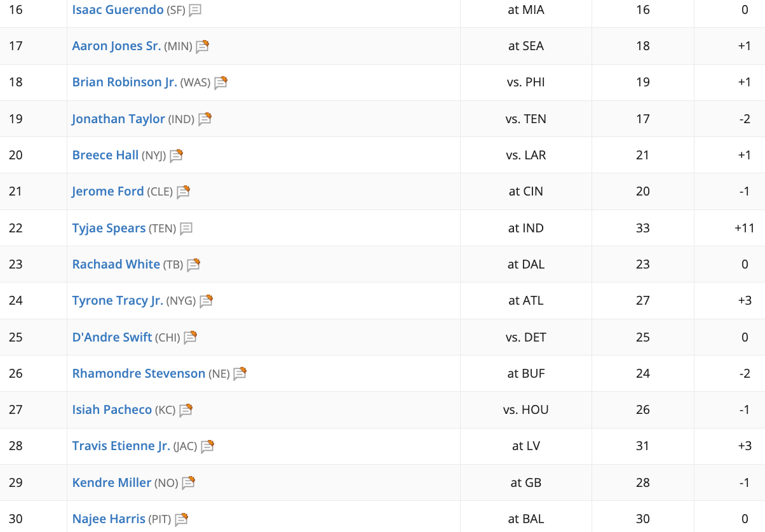Open Breece Hall's note icon
Image resolution: width=765 pixels, height=532 pixels.
[176, 156]
